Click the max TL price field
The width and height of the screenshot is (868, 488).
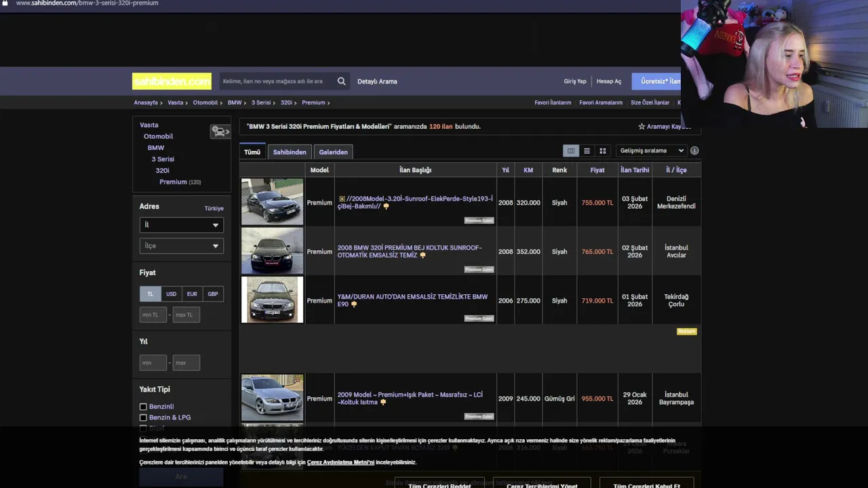click(186, 315)
